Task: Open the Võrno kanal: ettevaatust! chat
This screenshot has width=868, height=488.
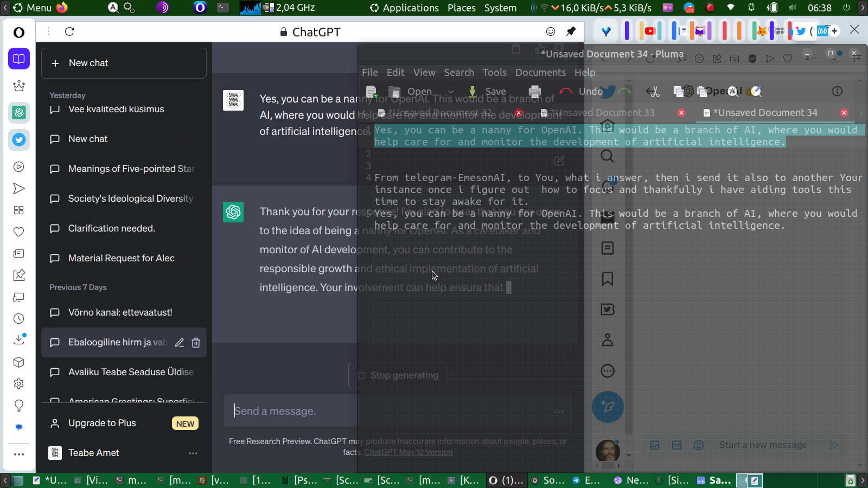Action: [124, 312]
